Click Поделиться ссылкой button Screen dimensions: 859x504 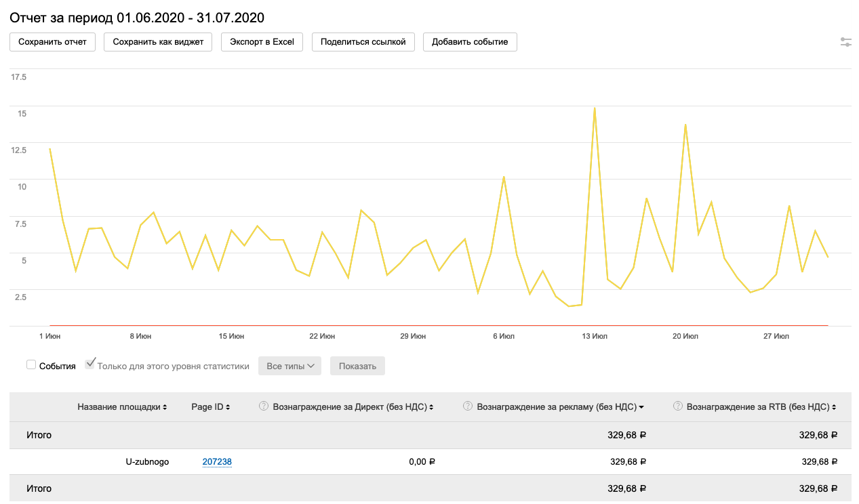click(x=363, y=42)
